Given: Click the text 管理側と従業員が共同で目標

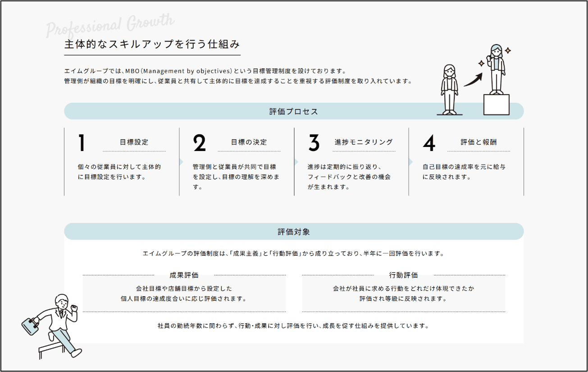Looking at the screenshot, I should click(235, 167).
